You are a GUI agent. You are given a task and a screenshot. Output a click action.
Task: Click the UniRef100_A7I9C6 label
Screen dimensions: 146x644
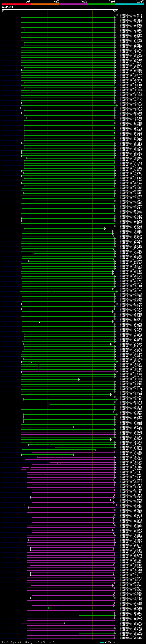coord(131,610)
